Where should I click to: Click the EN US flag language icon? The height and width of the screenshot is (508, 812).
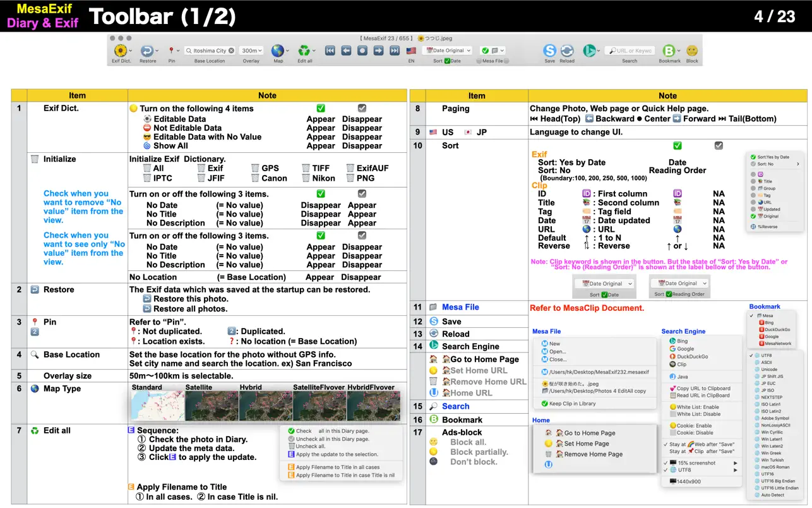coord(412,51)
